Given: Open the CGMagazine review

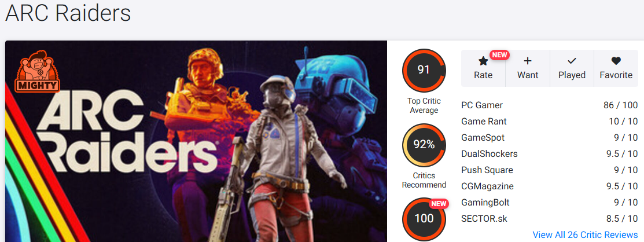Looking at the screenshot, I should [x=487, y=186].
